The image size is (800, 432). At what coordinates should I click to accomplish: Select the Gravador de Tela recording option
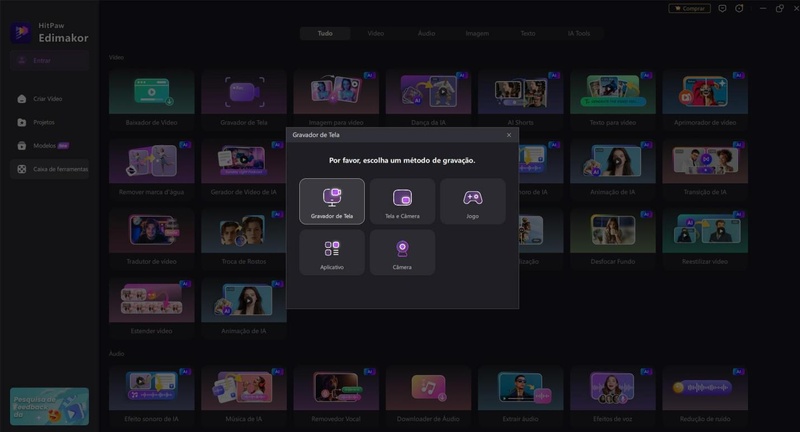[x=331, y=201]
